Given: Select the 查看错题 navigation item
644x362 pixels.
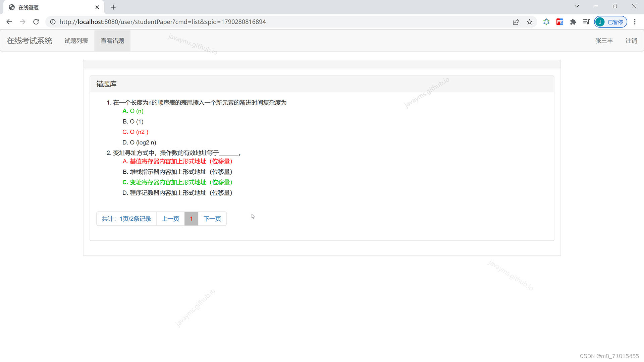Looking at the screenshot, I should (112, 41).
